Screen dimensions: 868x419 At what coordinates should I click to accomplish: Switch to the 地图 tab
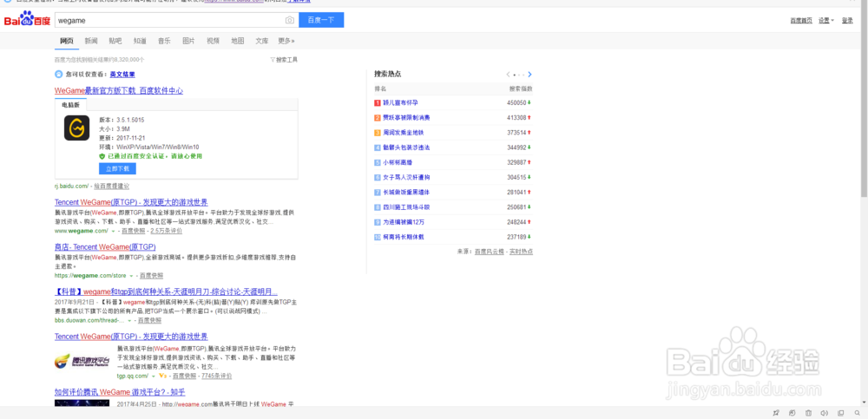pyautogui.click(x=238, y=41)
